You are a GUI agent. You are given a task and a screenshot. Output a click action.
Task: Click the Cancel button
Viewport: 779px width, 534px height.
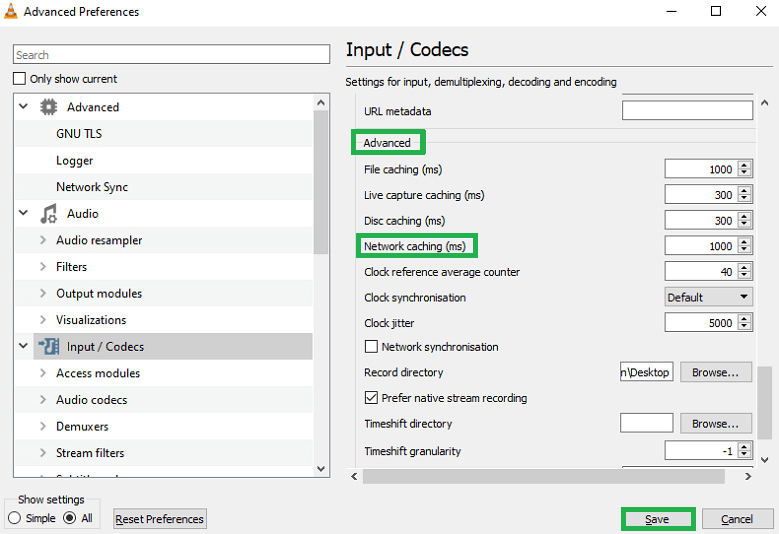pyautogui.click(x=737, y=519)
